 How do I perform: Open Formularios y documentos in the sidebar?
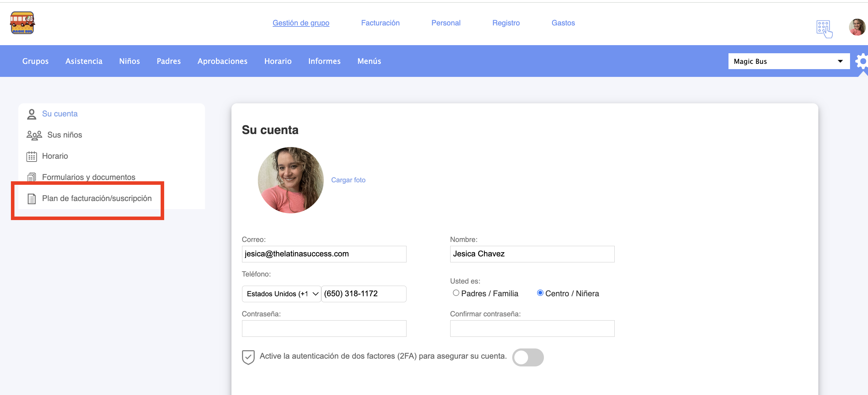[x=88, y=177]
